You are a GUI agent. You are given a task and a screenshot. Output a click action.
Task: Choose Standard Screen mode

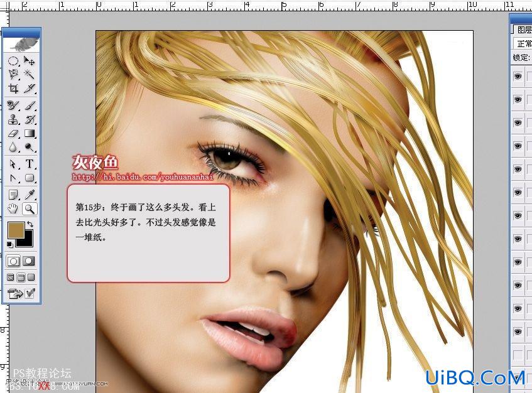tap(11, 277)
